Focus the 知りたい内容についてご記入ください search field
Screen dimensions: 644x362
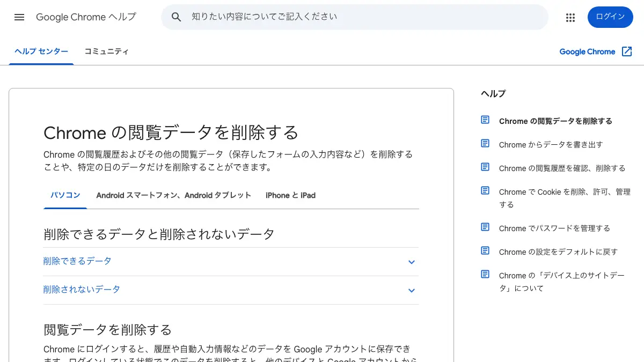tap(355, 17)
